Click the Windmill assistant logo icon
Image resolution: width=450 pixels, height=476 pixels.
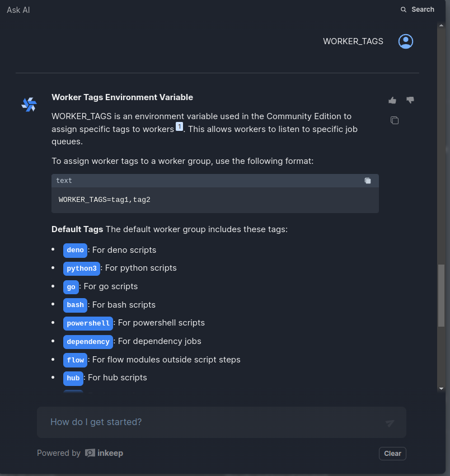[x=29, y=104]
